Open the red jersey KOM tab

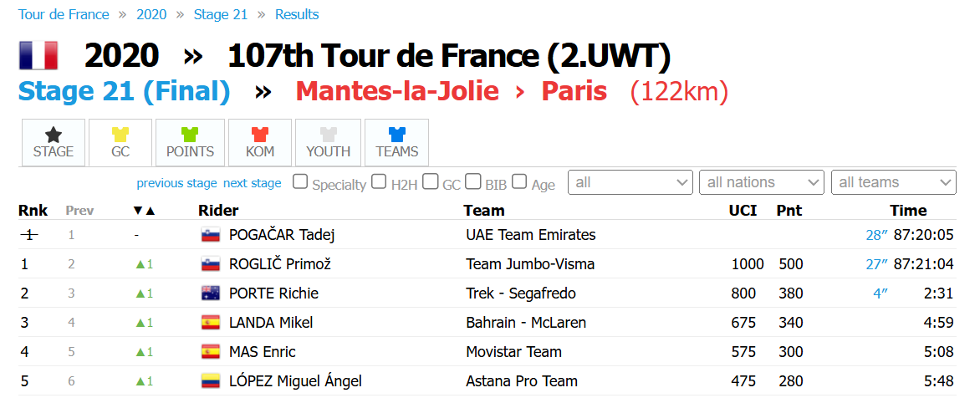click(260, 142)
